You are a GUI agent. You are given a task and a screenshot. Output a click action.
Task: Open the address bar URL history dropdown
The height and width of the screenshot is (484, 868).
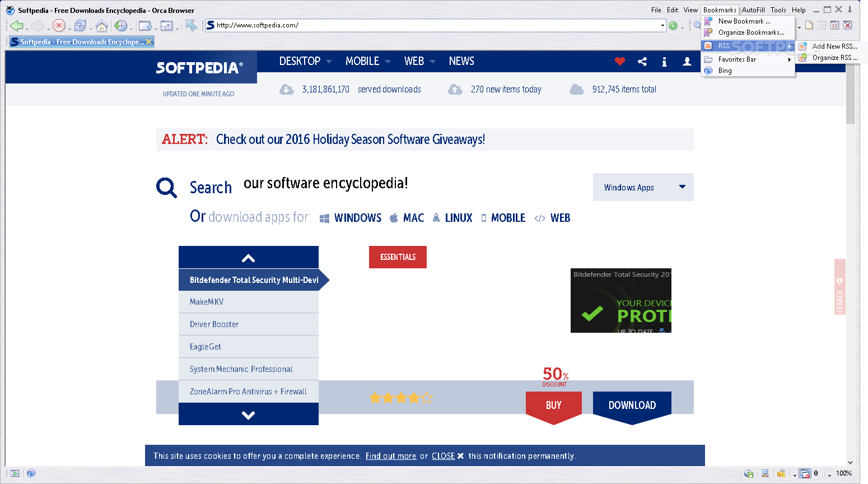coord(662,25)
